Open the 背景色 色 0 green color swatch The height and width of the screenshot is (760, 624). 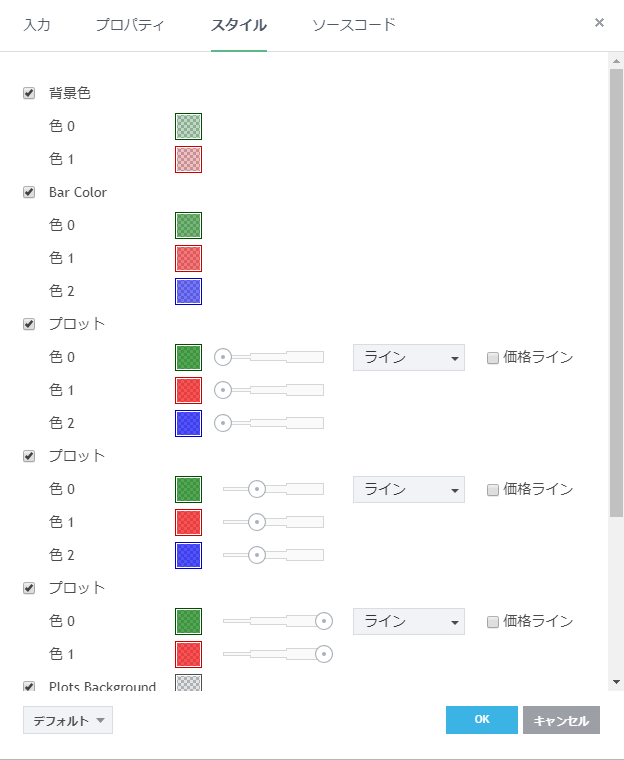[188, 126]
